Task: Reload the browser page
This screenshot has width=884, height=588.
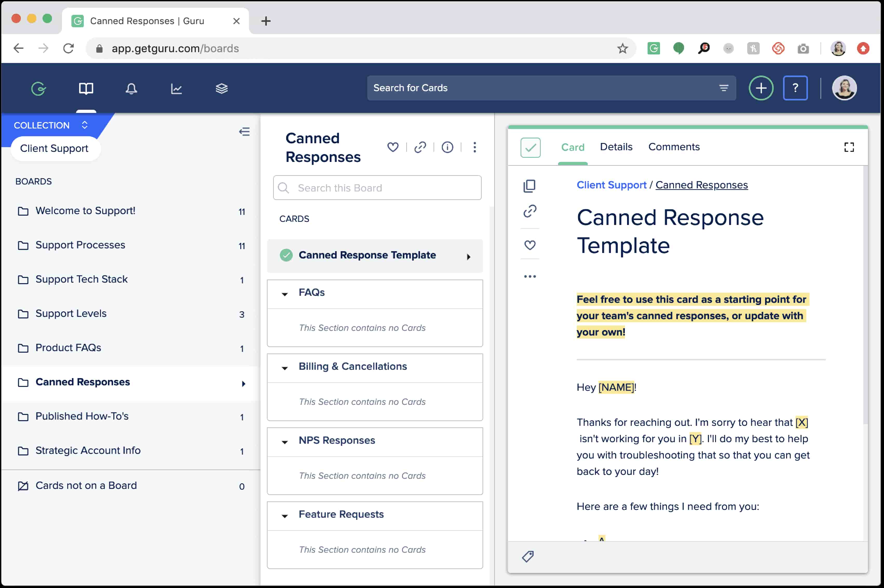Action: [68, 48]
